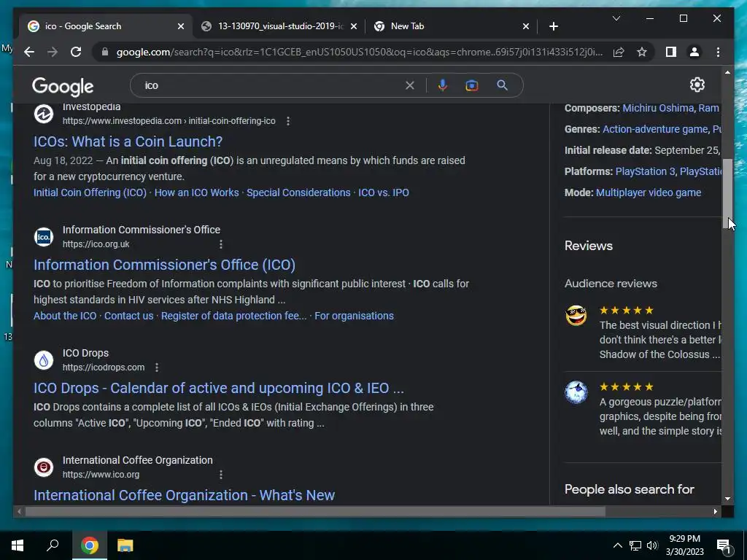747x560 pixels.
Task: Open the Michiru Oshima composer link
Action: (658, 108)
